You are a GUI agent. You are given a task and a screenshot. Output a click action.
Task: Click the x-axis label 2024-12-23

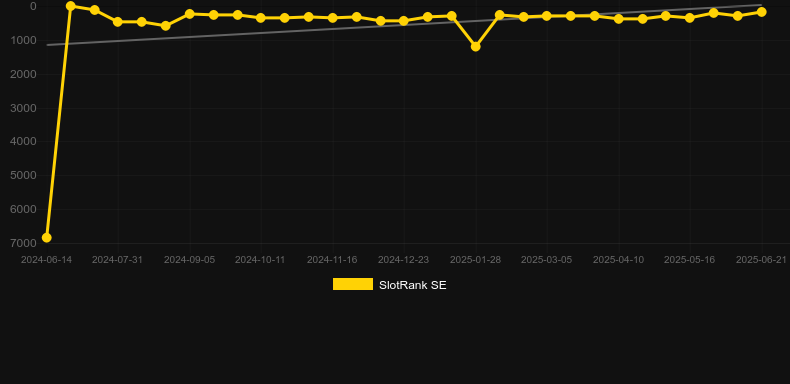(404, 260)
